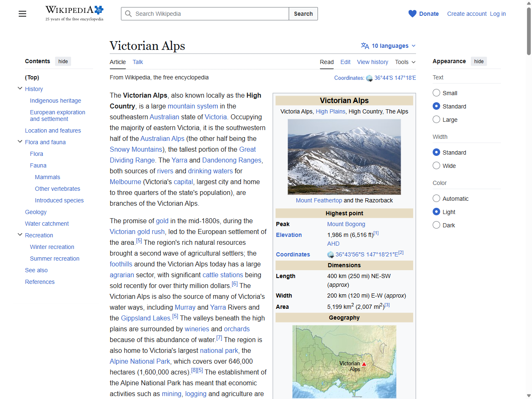Go to Introduced species section
Viewport: 532px width, 399px height.
[59, 200]
